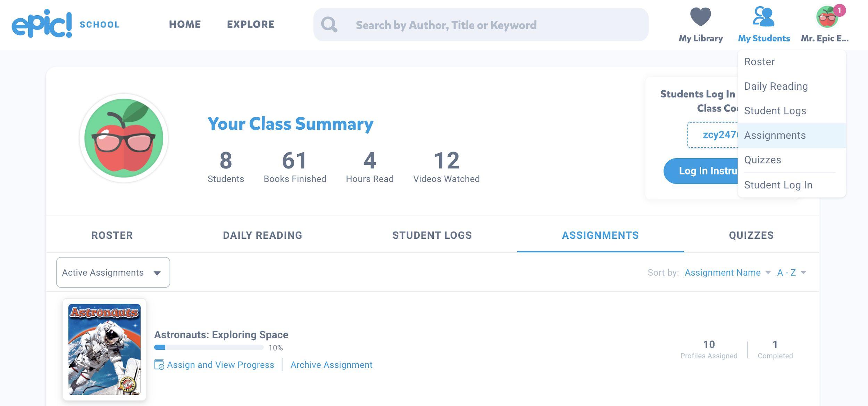This screenshot has width=868, height=406.
Task: Click the My Students people icon
Action: (763, 17)
